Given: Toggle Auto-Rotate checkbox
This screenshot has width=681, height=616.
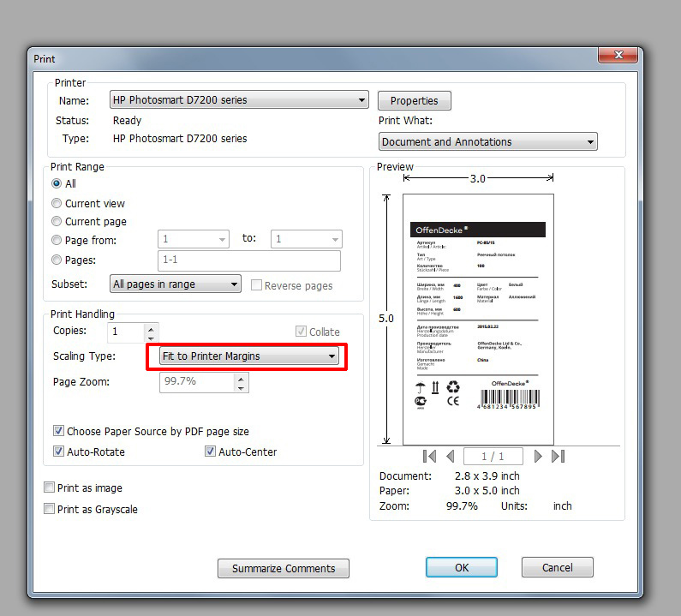Looking at the screenshot, I should (59, 452).
